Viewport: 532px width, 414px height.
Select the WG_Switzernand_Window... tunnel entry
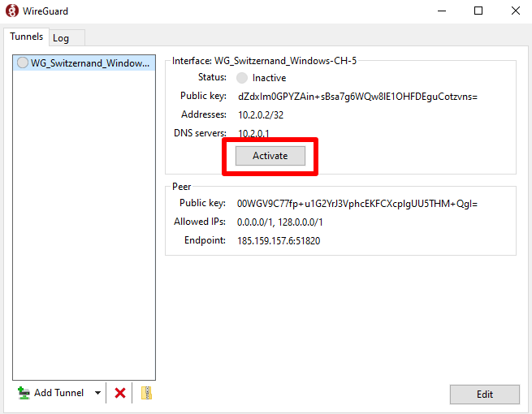84,63
